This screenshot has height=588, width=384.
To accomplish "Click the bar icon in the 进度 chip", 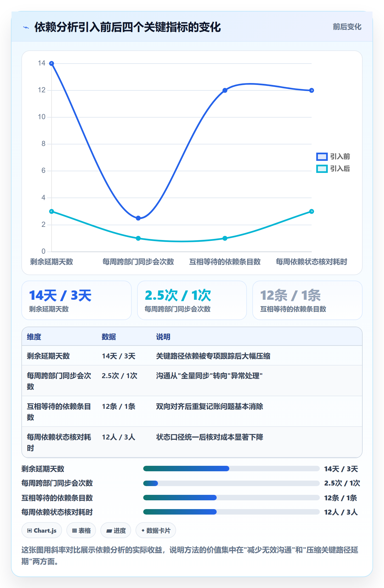I will coord(109,531).
